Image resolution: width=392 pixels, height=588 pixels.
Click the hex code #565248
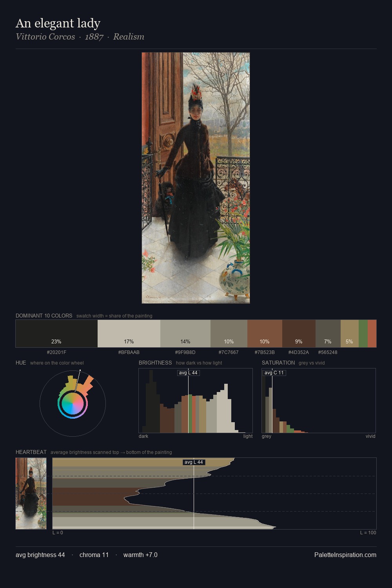coord(328,352)
